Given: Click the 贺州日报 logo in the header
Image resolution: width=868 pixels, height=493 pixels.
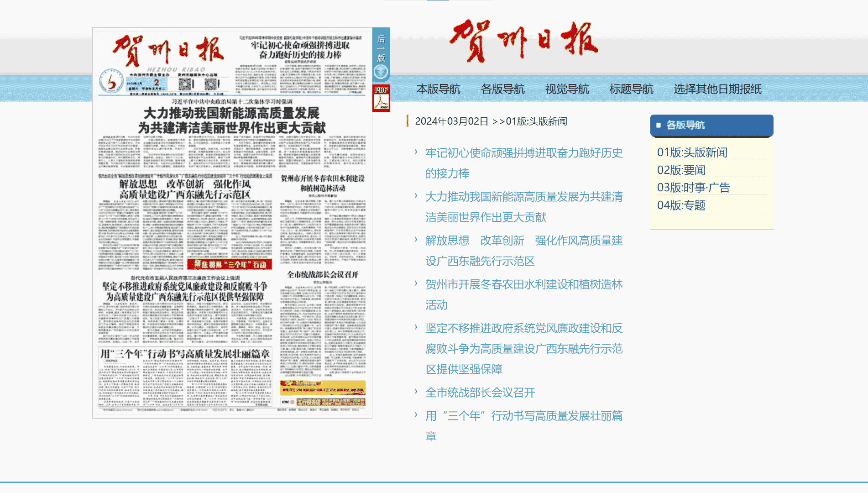Looking at the screenshot, I should click(523, 41).
